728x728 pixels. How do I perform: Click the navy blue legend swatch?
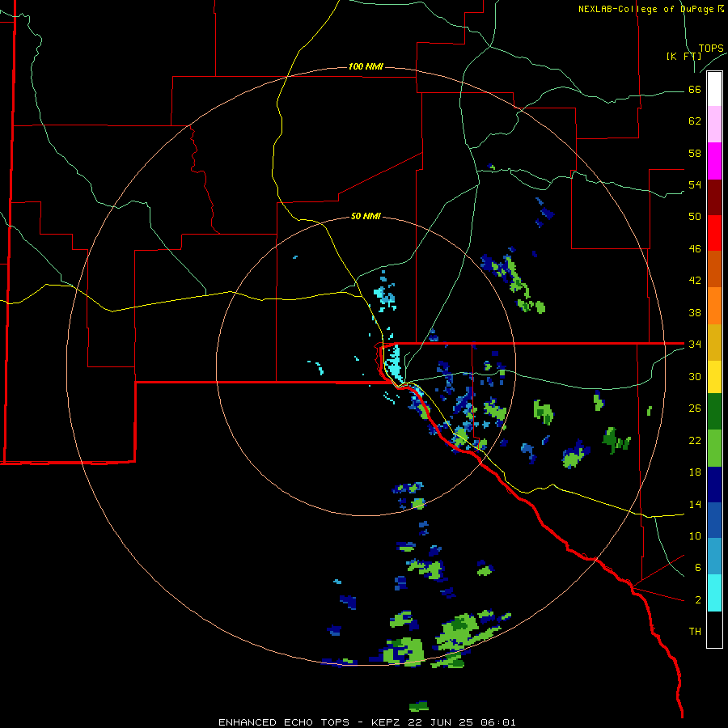point(714,485)
